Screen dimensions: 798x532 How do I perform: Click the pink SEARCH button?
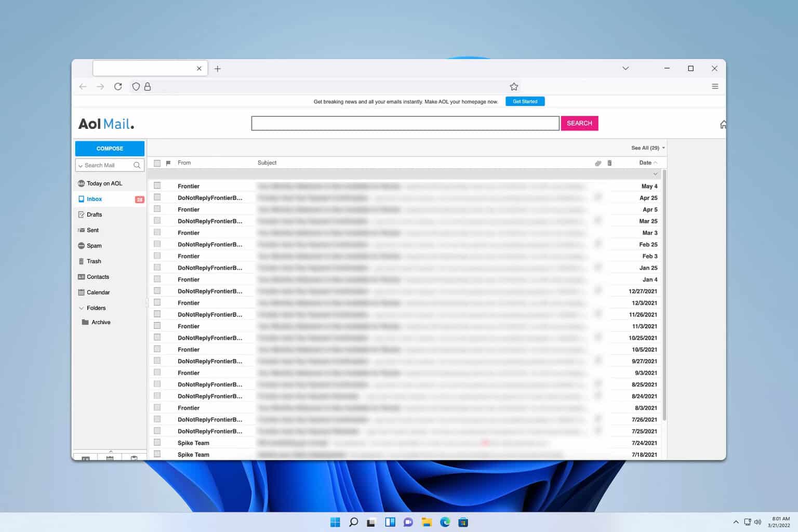(579, 123)
